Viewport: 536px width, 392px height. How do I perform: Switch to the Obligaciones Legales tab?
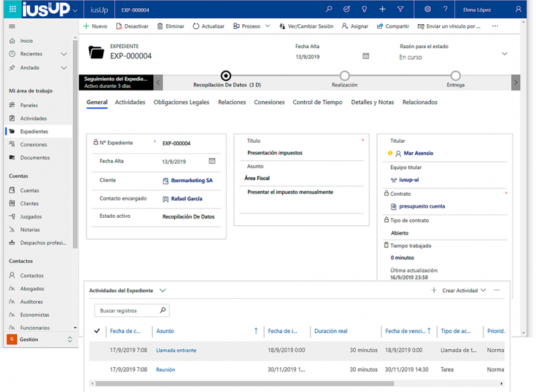click(181, 102)
